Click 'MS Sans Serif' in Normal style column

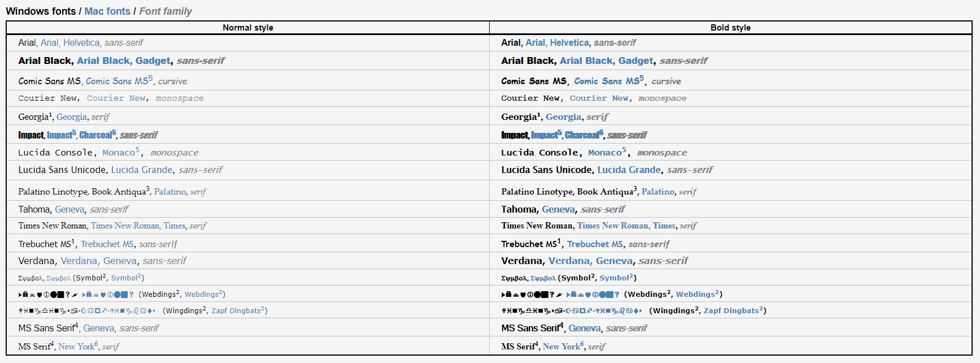[46, 329]
